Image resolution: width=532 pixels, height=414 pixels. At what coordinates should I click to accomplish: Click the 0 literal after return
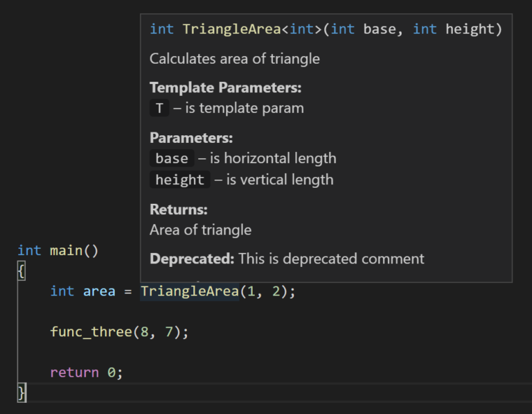(112, 372)
